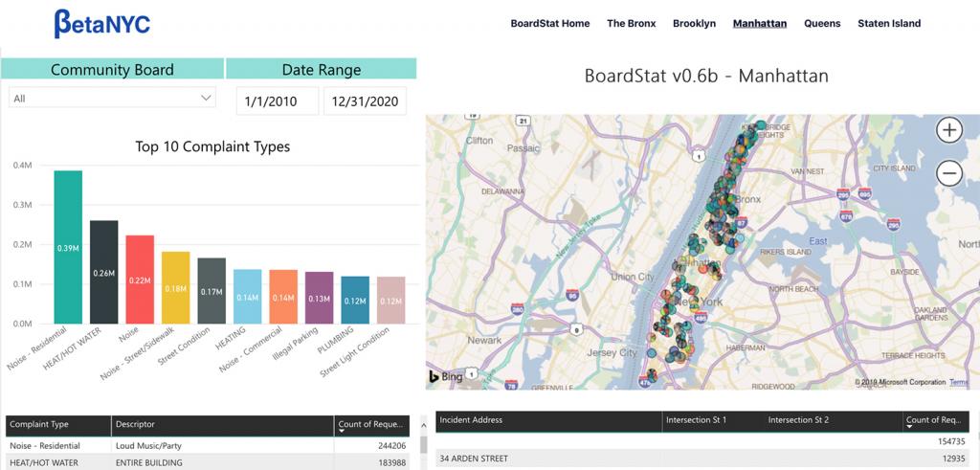Edit the end date 12/31/2020 field
The width and height of the screenshot is (980, 470).
point(365,101)
